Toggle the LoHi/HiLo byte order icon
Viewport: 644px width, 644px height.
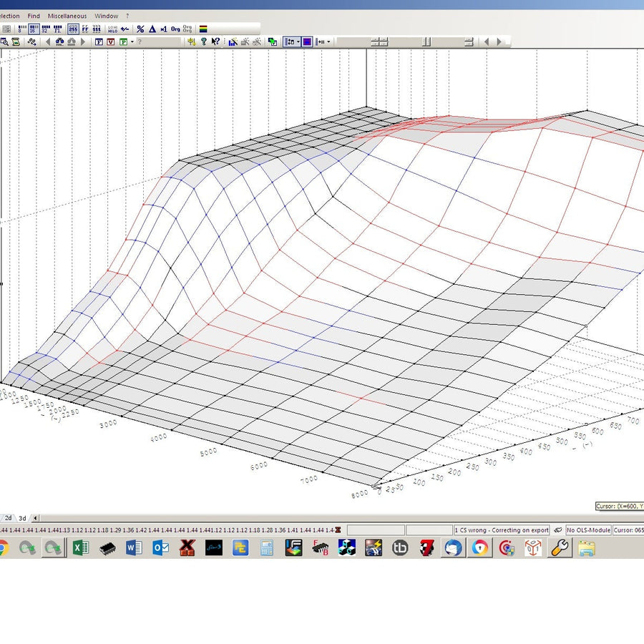point(112,29)
